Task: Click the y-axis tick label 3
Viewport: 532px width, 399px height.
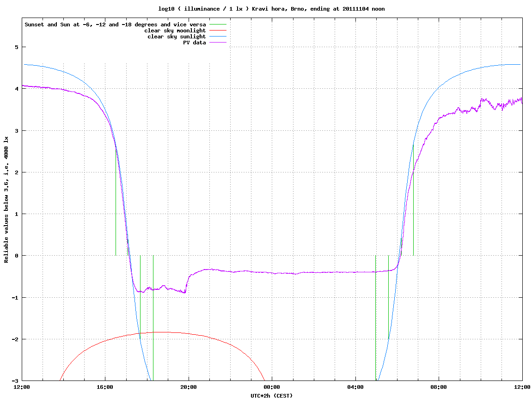Action: coord(16,131)
